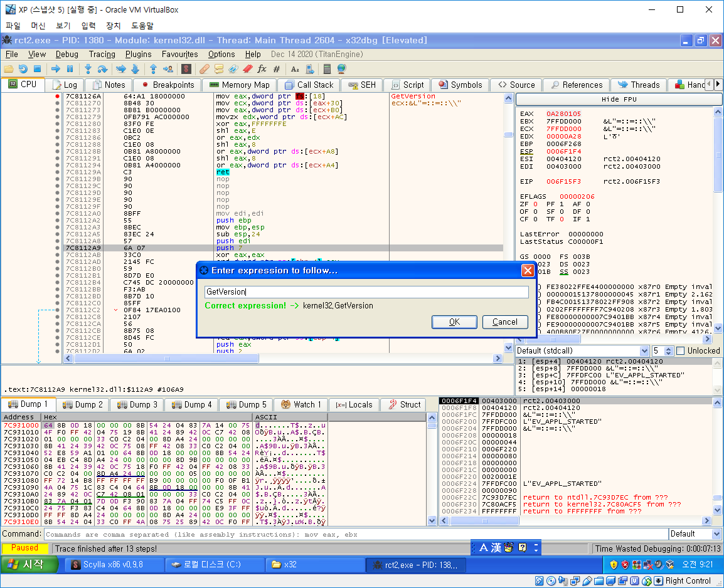The height and width of the screenshot is (588, 724).
Task: Click the Open file folder toolbar icon
Action: click(8, 69)
